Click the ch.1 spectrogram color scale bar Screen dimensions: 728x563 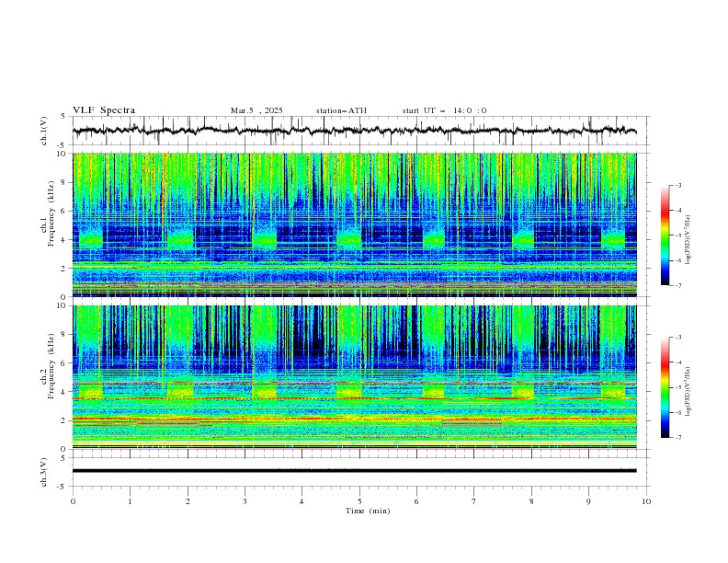665,236
